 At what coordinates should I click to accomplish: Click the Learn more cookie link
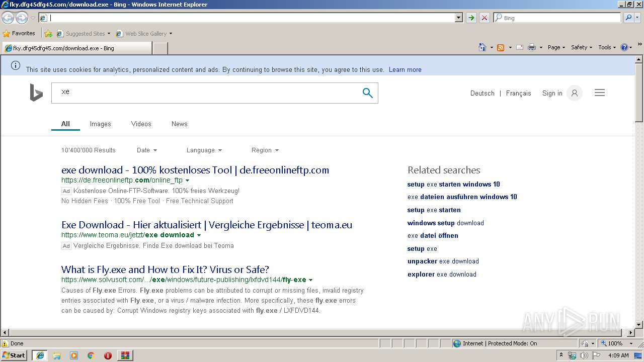point(405,70)
